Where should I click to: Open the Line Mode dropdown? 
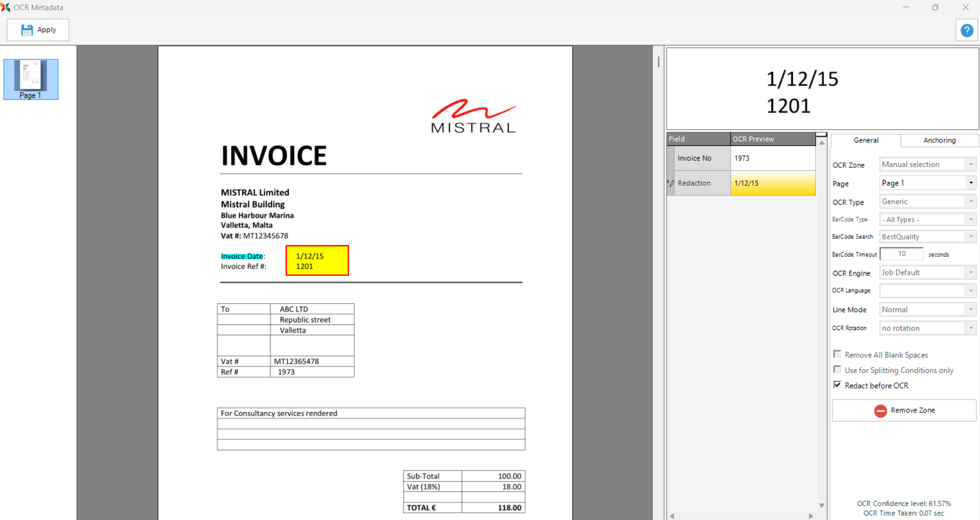click(x=970, y=310)
